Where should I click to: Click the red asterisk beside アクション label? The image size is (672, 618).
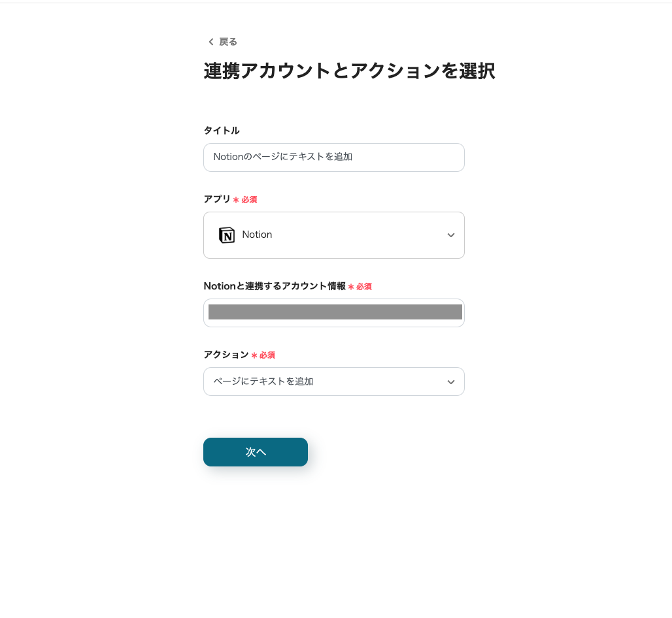click(254, 355)
